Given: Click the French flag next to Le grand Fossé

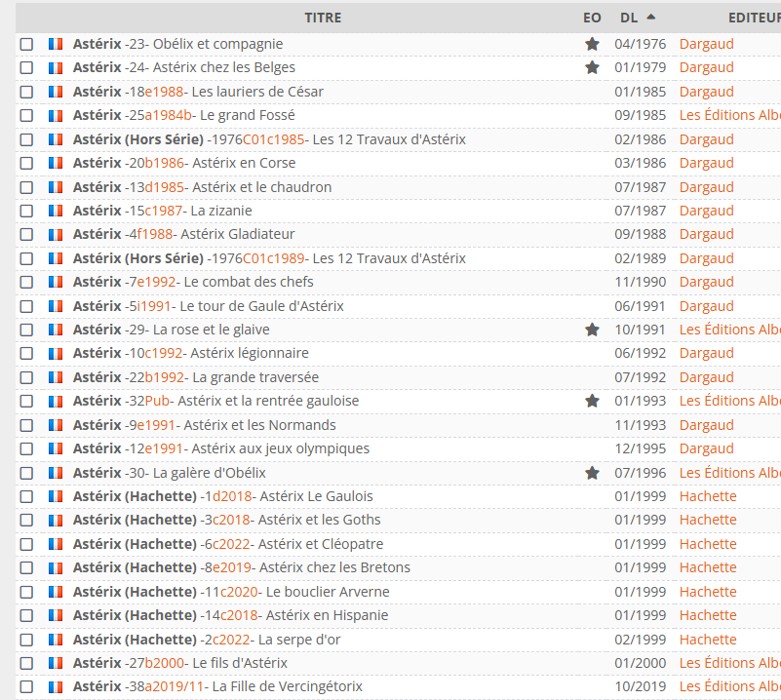Looking at the screenshot, I should click(x=56, y=115).
